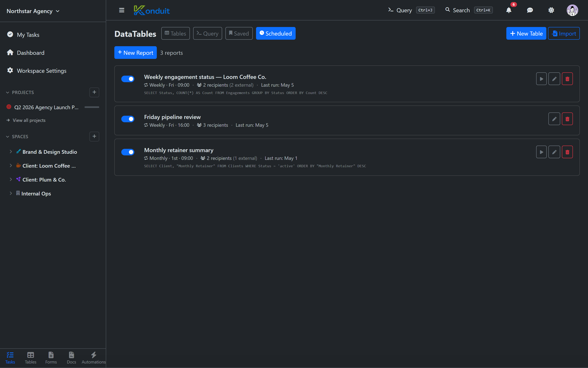
Task: Expand Client: Plum & Co. space
Action: pos(11,179)
